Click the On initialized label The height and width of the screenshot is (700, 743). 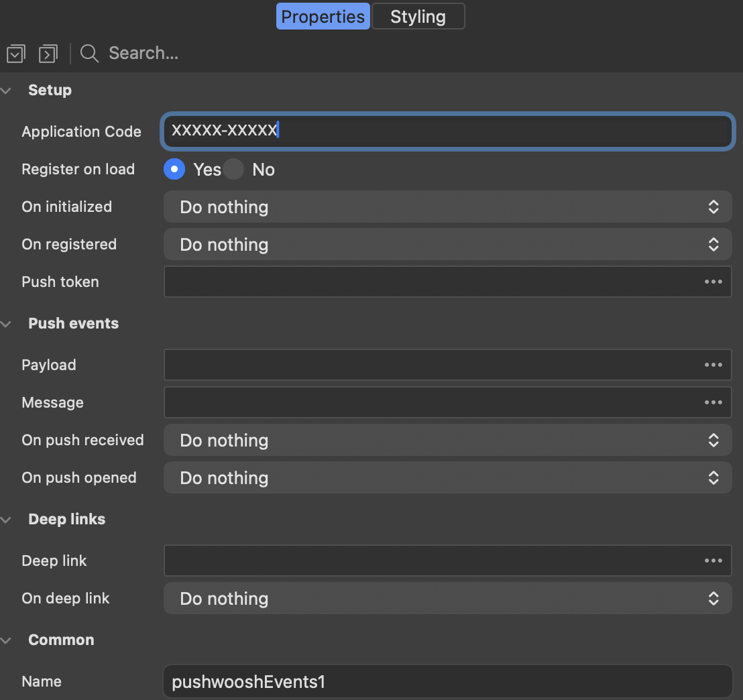(x=67, y=207)
